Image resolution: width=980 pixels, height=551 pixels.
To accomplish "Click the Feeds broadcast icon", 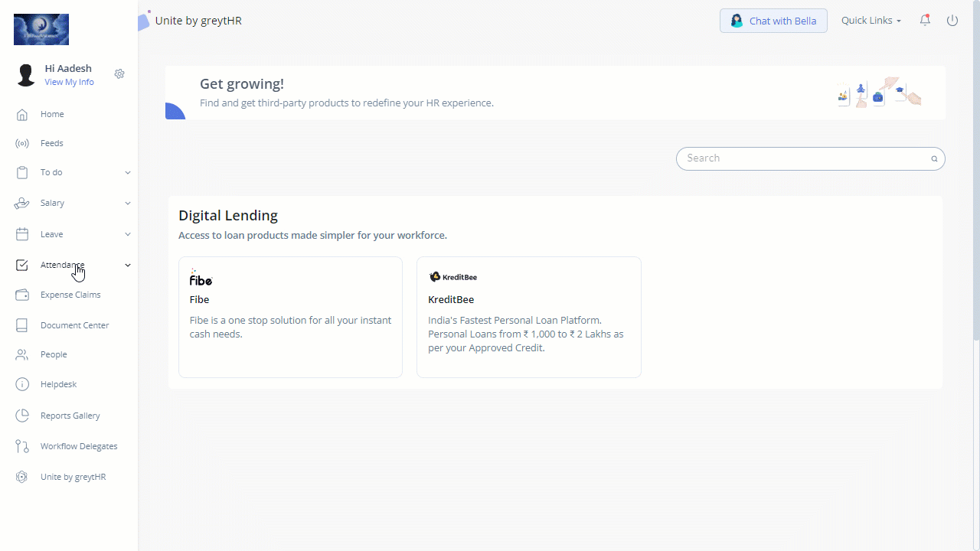I will pos(22,143).
